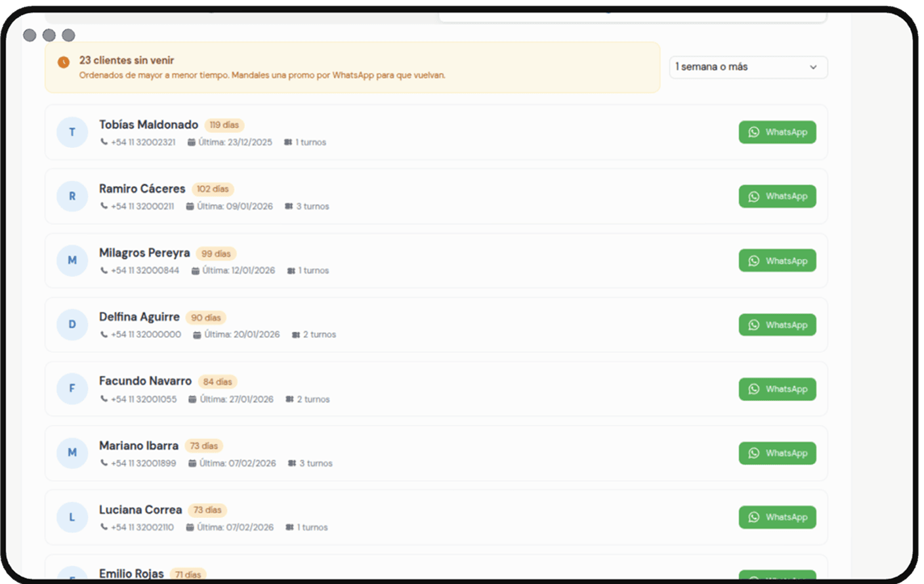Click phone number '+54 11 32002110'
The image size is (924, 584).
(x=142, y=528)
